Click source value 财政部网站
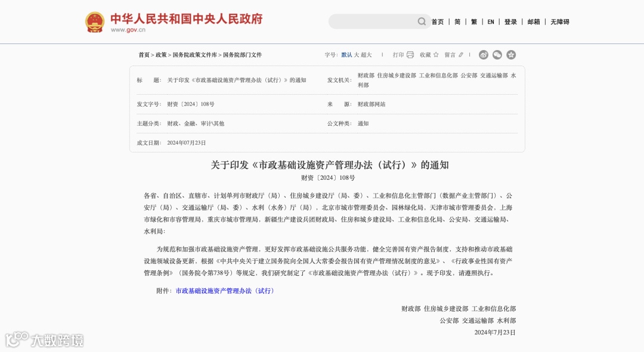The width and height of the screenshot is (644, 352). 371,104
